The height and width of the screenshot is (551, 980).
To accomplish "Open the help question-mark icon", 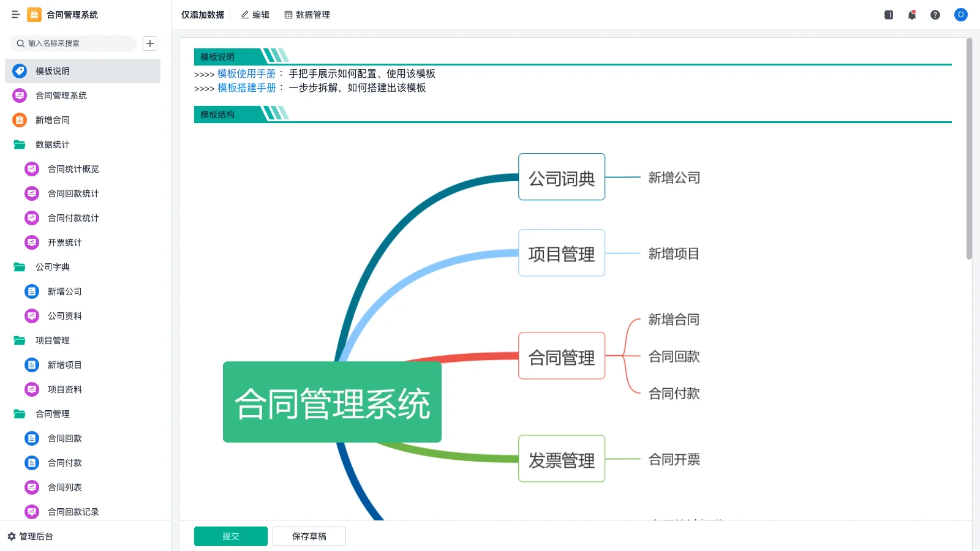I will [x=935, y=15].
